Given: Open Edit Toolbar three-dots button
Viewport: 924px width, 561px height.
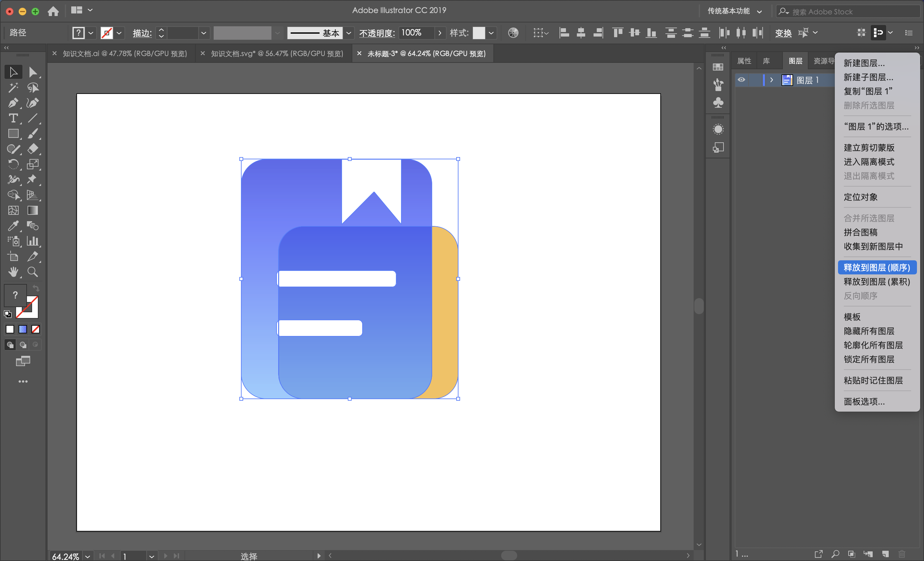Looking at the screenshot, I should 23,381.
